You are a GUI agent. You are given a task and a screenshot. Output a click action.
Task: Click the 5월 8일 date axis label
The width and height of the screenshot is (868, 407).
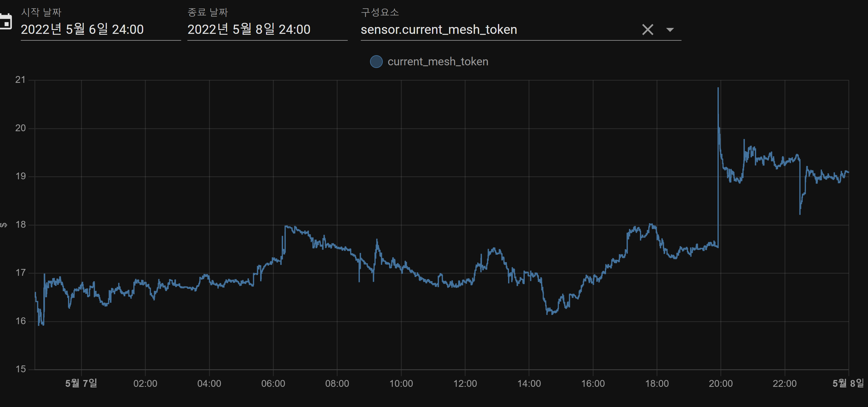point(848,384)
